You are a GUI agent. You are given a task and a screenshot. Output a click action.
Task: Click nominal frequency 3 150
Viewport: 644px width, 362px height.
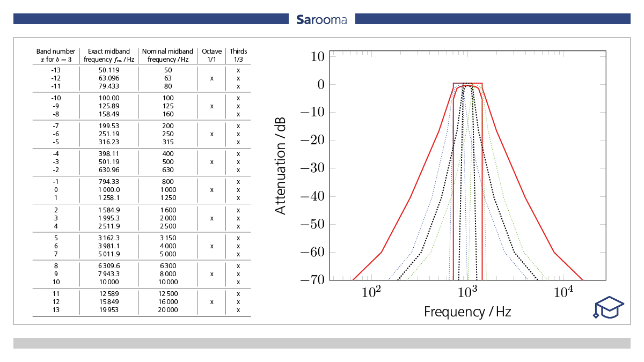click(168, 238)
